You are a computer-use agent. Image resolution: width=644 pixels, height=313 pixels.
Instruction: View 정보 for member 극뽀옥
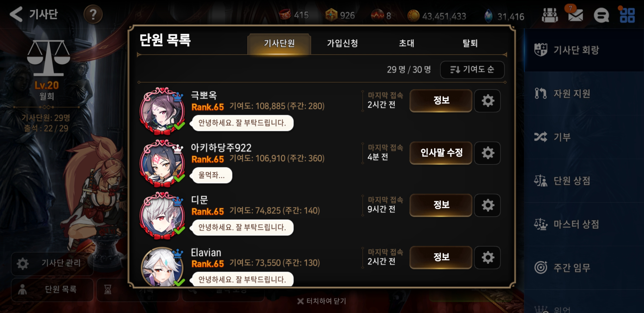(x=441, y=101)
